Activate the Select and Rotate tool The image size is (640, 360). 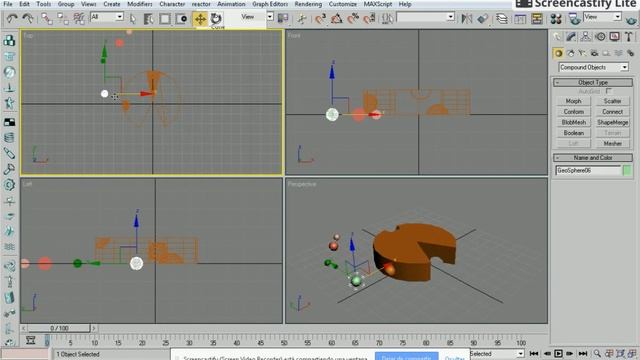pyautogui.click(x=216, y=18)
